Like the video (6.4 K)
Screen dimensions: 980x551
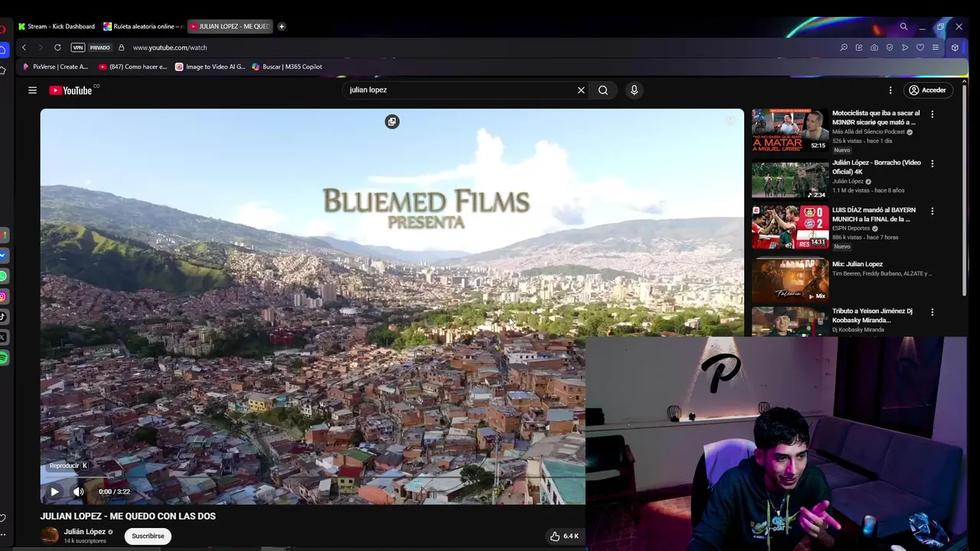pos(564,536)
